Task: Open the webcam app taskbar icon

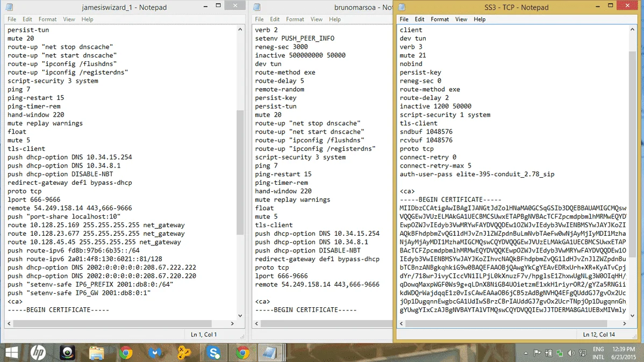Action: (x=67, y=352)
